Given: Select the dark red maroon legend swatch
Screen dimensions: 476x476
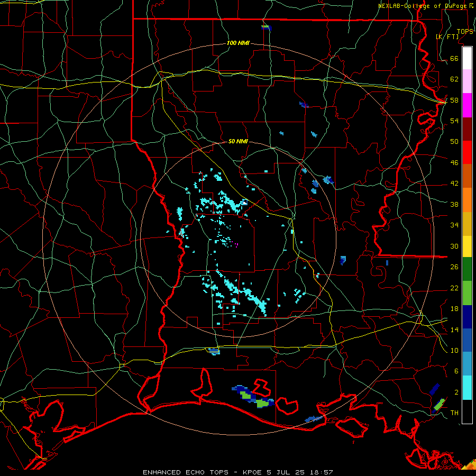Looking at the screenshot, I should 467,129.
